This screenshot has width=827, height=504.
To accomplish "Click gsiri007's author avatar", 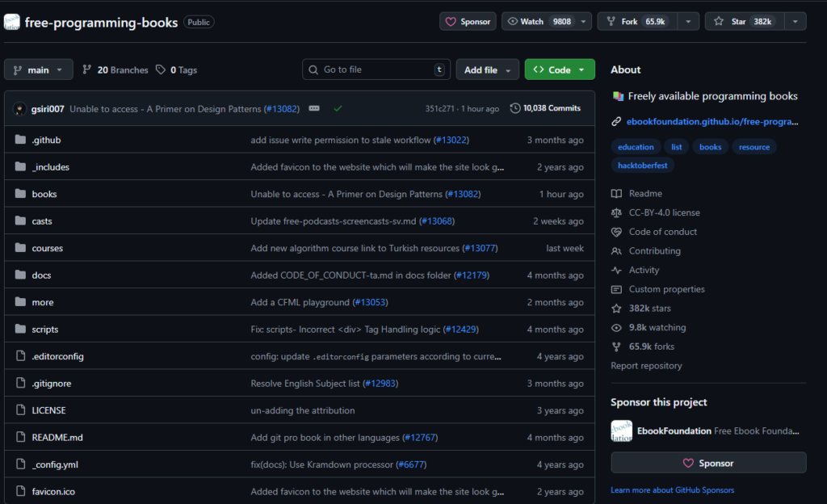I will 19,108.
